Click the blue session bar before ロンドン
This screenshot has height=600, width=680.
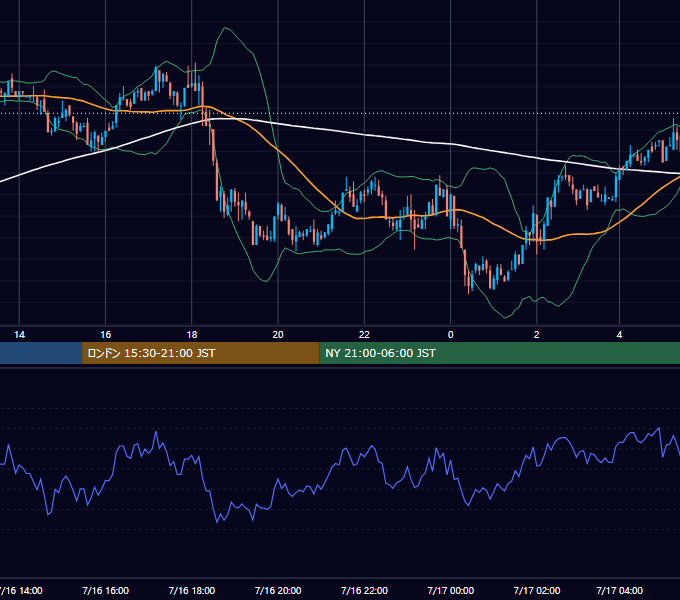pos(41,353)
